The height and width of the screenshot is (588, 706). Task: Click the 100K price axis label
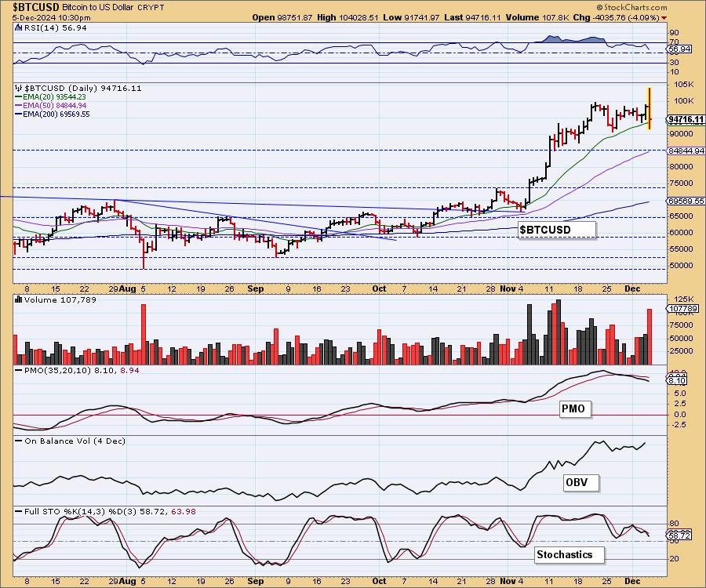coord(684,101)
